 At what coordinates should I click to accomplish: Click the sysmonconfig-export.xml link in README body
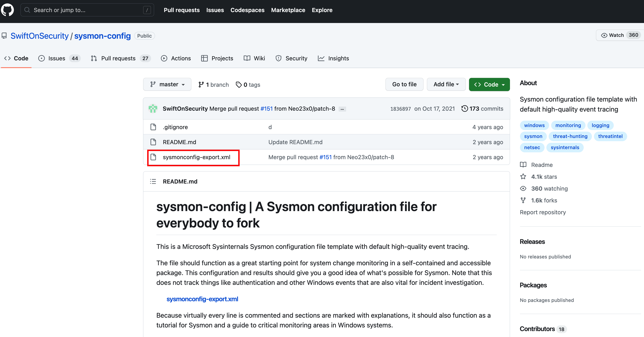(202, 299)
